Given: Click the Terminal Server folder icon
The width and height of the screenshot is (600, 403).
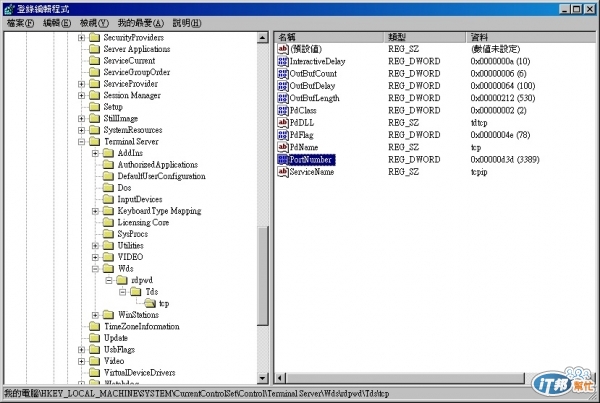Looking at the screenshot, I should [x=95, y=142].
